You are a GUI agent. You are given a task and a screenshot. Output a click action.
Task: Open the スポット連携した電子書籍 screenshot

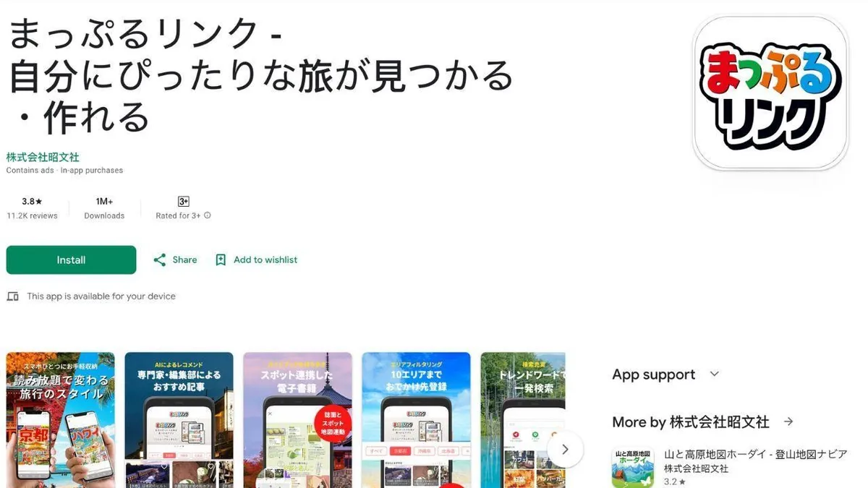click(x=298, y=420)
